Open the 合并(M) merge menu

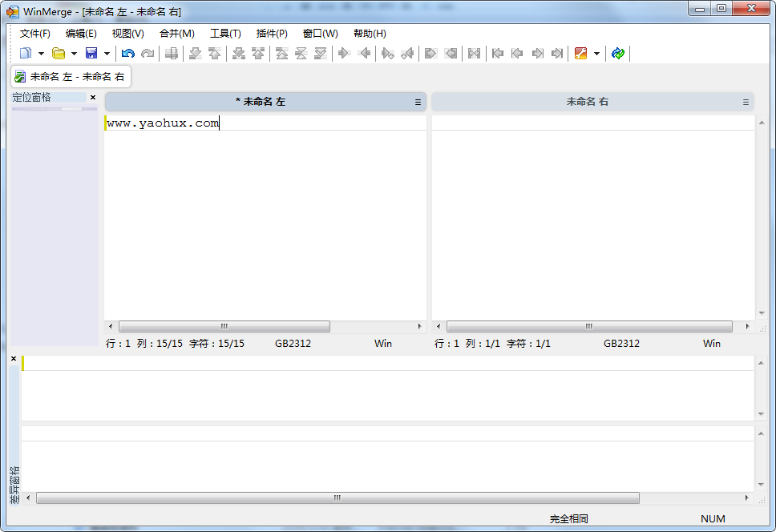[176, 34]
